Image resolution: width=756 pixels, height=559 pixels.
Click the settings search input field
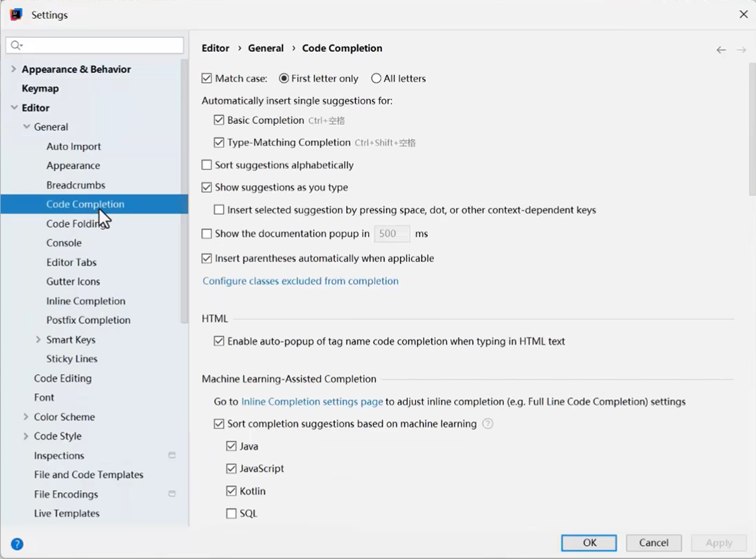coord(99,45)
